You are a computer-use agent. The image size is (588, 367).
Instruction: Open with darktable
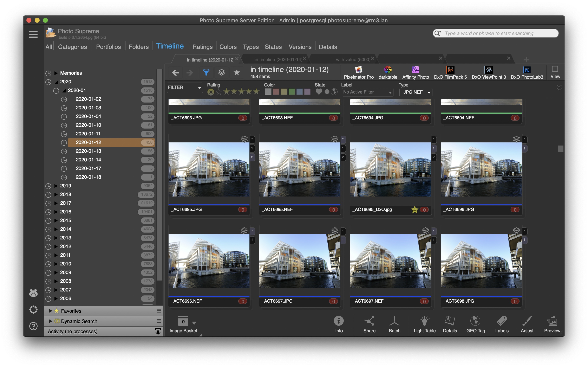(x=388, y=73)
